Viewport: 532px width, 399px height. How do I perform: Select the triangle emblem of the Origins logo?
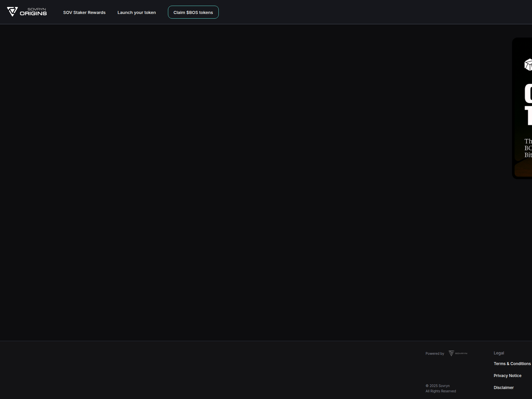pos(12,11)
